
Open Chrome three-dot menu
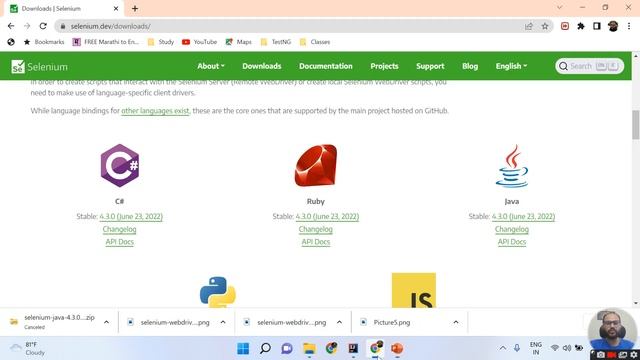629,26
